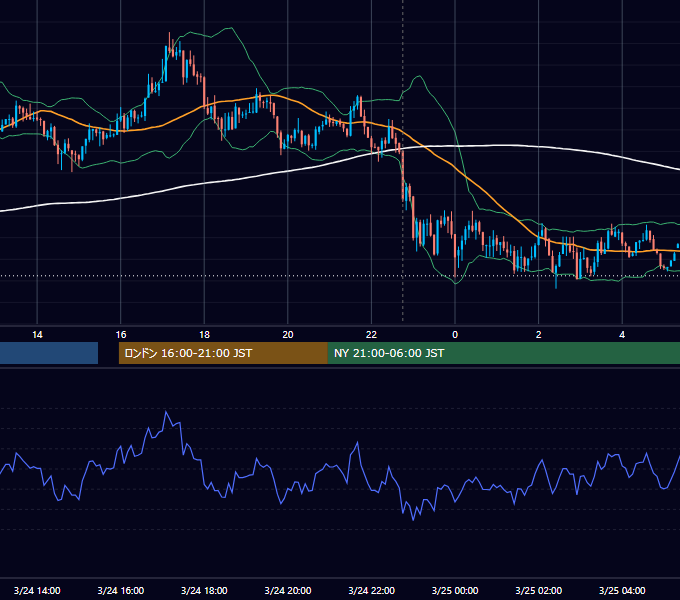Select the 4 hour label on chart axis

(x=622, y=335)
